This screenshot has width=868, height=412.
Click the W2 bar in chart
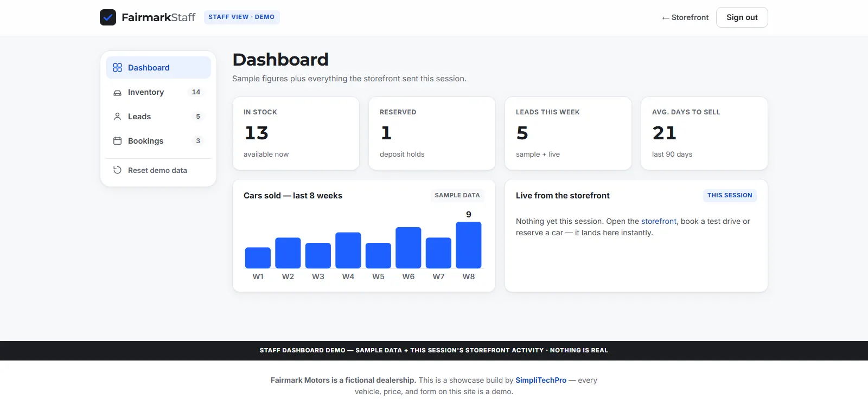(x=288, y=253)
